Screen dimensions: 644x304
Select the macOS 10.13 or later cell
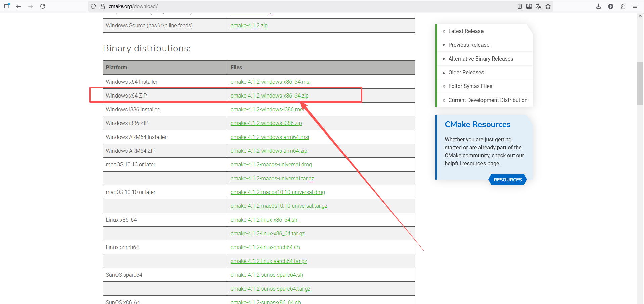coord(166,164)
